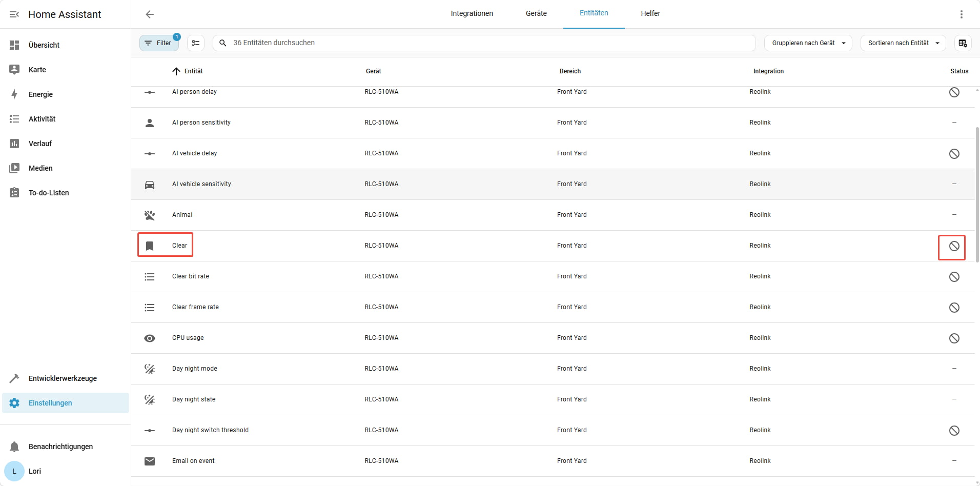This screenshot has height=486, width=980.
Task: Open the Lori user profile
Action: 66,471
